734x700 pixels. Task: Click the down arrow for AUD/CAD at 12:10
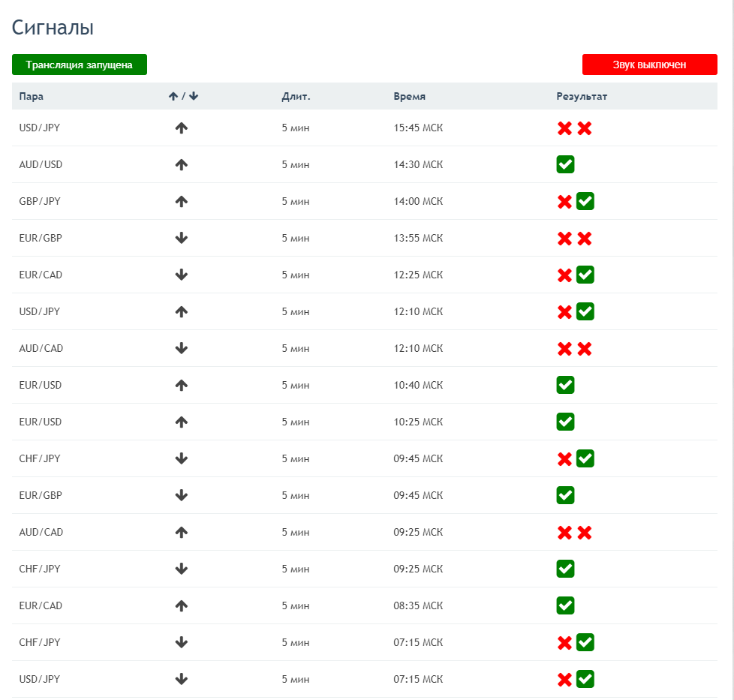pyautogui.click(x=182, y=349)
